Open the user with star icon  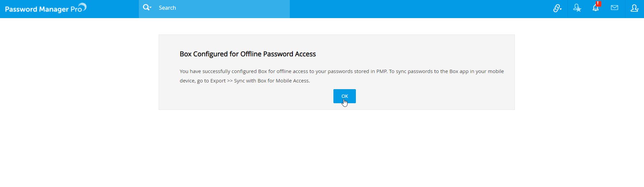point(577,8)
